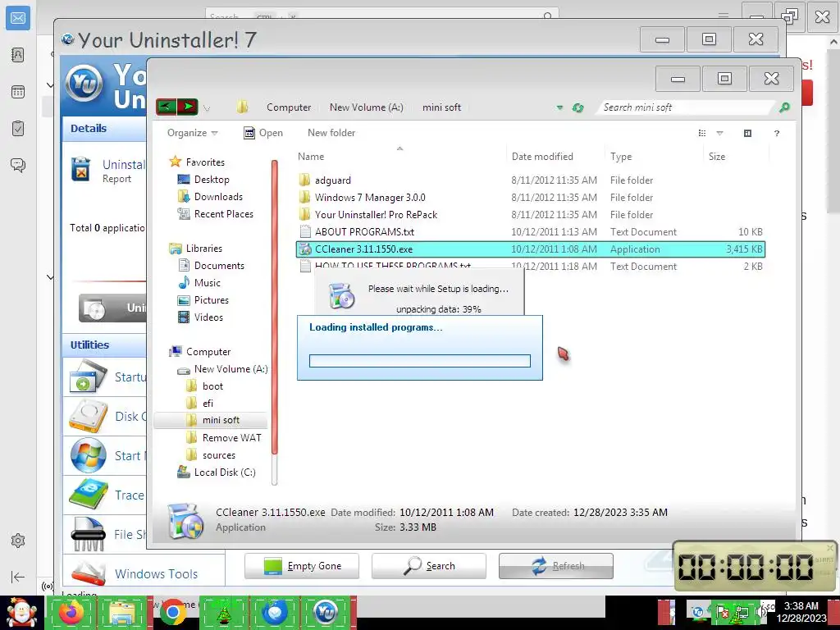
Task: Click New Volume (A:) in the address breadcrumb
Action: [x=367, y=107]
